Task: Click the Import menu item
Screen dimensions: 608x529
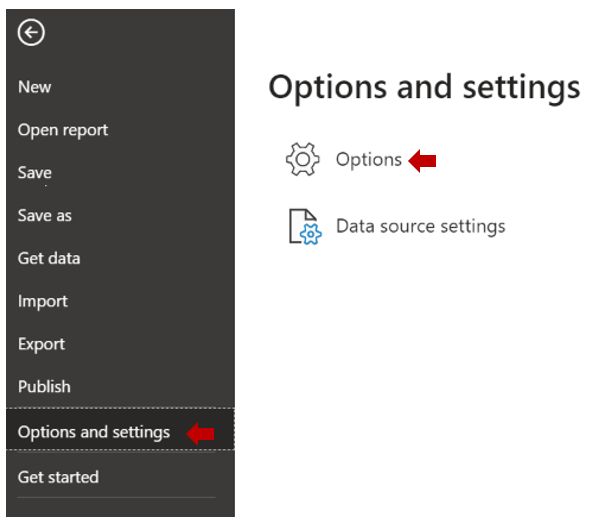Action: click(43, 301)
